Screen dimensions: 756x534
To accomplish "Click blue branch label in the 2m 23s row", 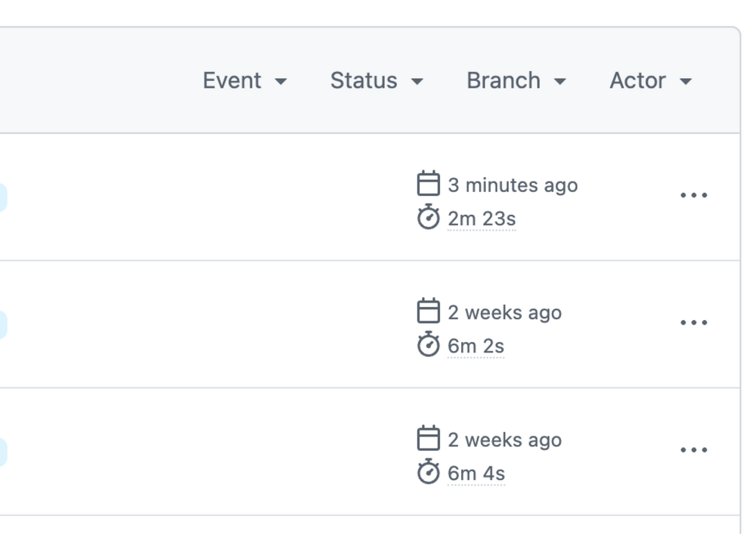I will click(x=2, y=198).
